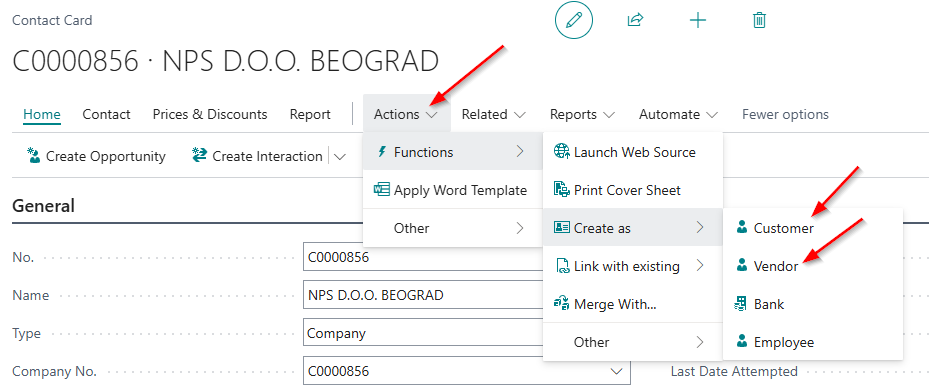Open the Actions dropdown menu
Screen dimensions: 929x389
point(406,114)
